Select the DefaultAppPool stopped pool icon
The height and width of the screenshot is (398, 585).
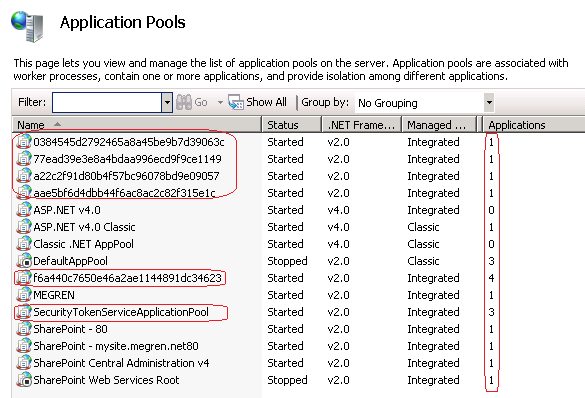coord(24,261)
